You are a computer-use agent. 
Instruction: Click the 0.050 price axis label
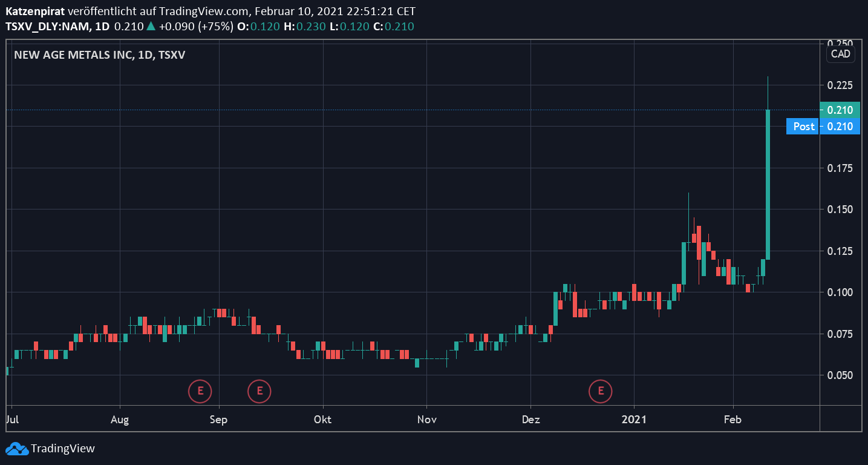tap(840, 375)
